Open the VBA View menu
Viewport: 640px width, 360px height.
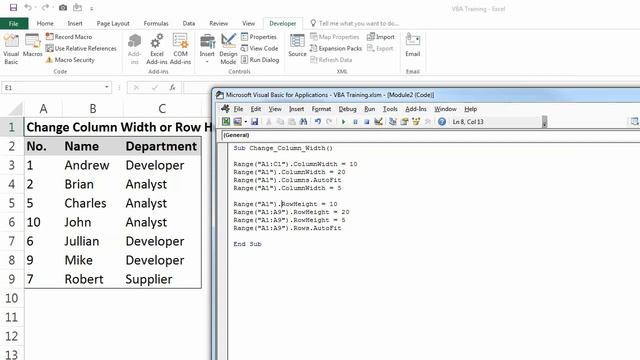[x=275, y=109]
